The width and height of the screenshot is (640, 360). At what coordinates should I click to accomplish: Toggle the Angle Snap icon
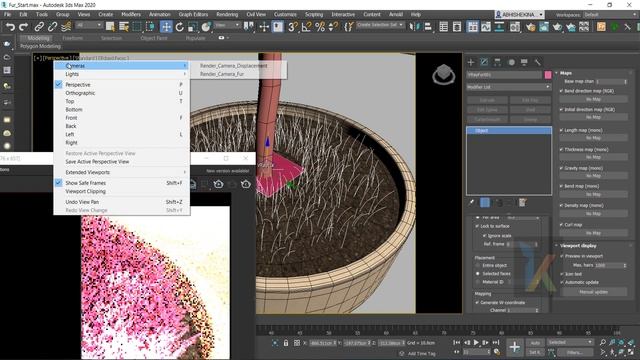306,27
